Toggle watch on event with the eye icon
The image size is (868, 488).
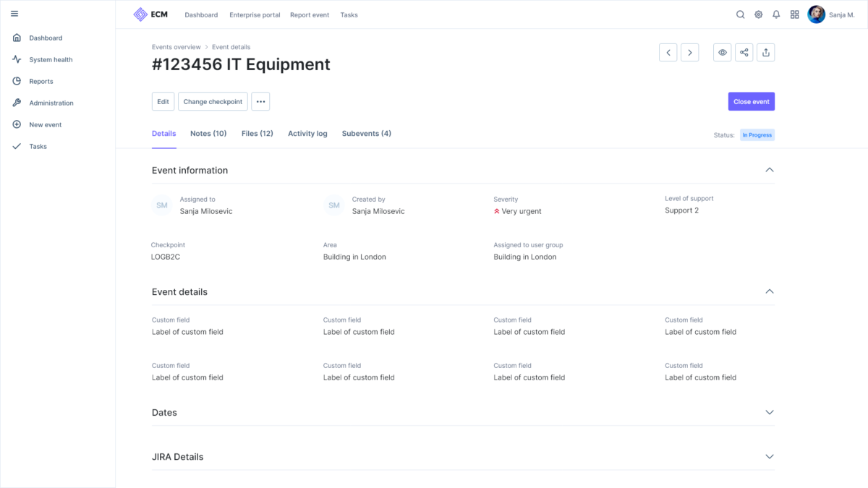click(722, 52)
